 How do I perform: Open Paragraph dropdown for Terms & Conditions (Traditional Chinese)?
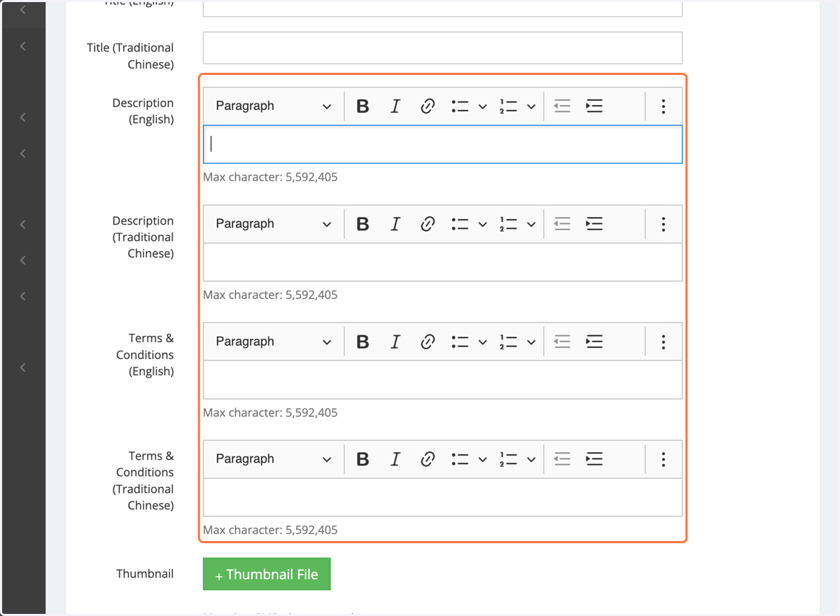[x=274, y=459]
